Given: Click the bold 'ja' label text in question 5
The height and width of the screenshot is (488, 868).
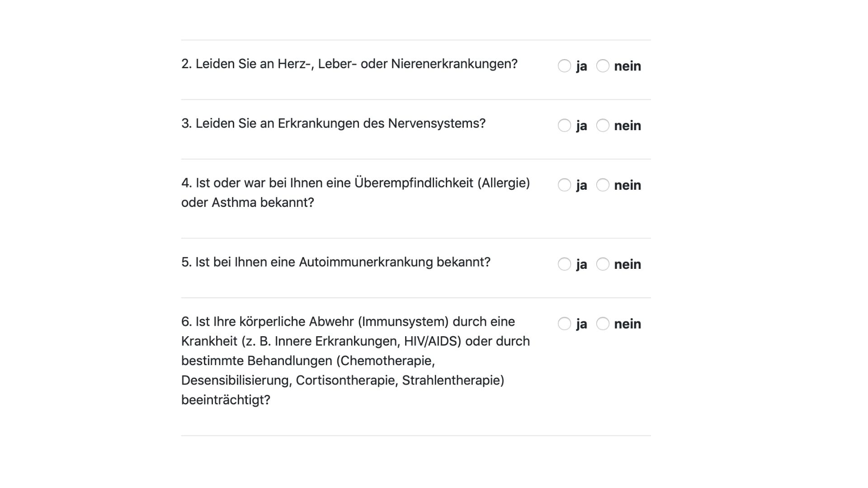Looking at the screenshot, I should pyautogui.click(x=582, y=264).
